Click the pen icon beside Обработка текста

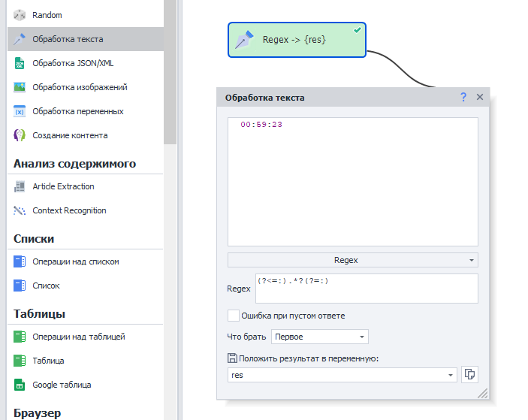coord(20,39)
